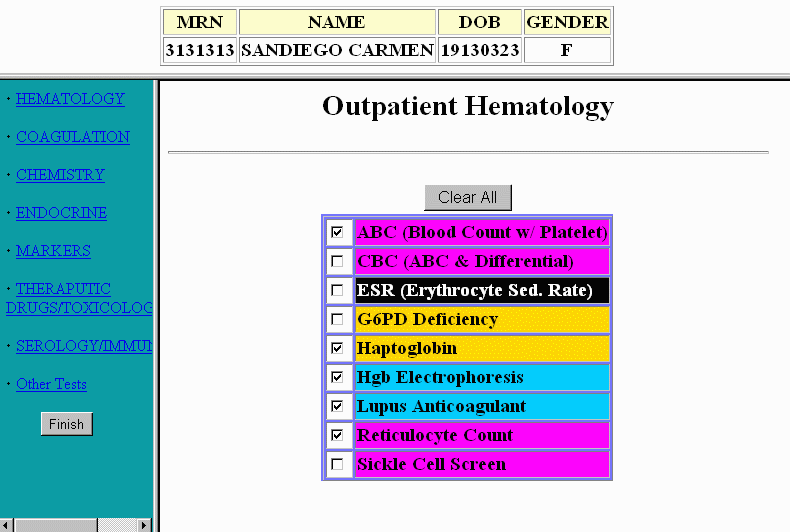
Task: Uncheck the Reticulocyte Count checkbox
Action: click(x=337, y=435)
